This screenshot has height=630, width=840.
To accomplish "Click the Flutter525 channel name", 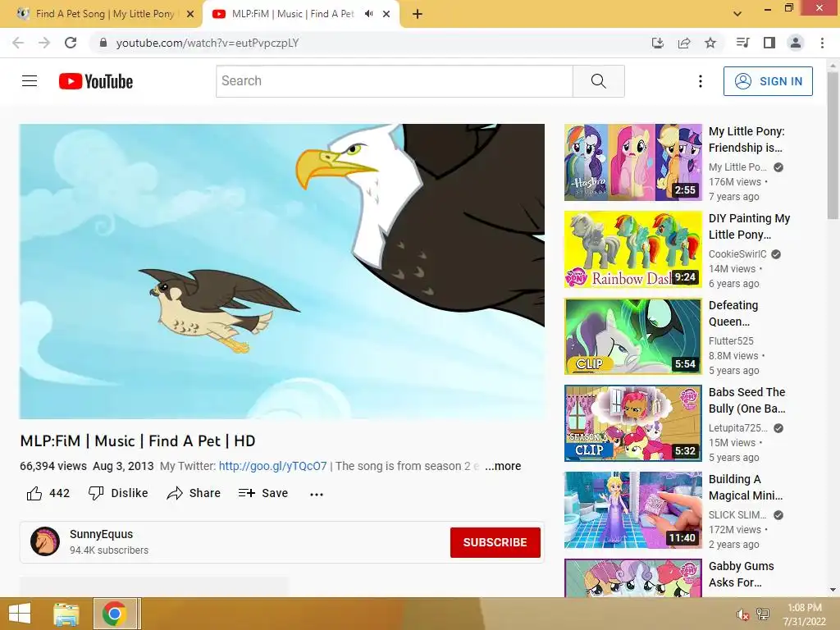I will [x=731, y=340].
